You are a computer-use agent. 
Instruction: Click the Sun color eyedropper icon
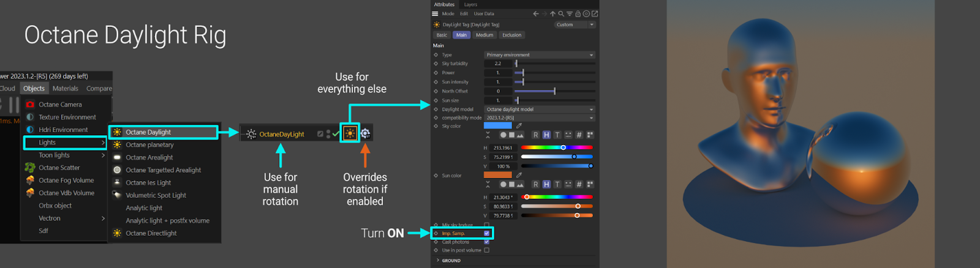(519, 175)
